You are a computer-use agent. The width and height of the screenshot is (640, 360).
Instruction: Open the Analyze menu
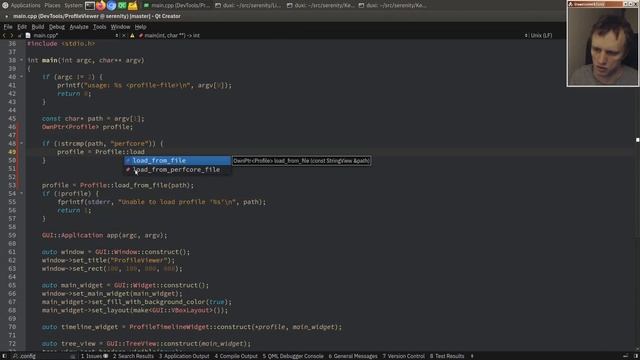click(x=79, y=27)
